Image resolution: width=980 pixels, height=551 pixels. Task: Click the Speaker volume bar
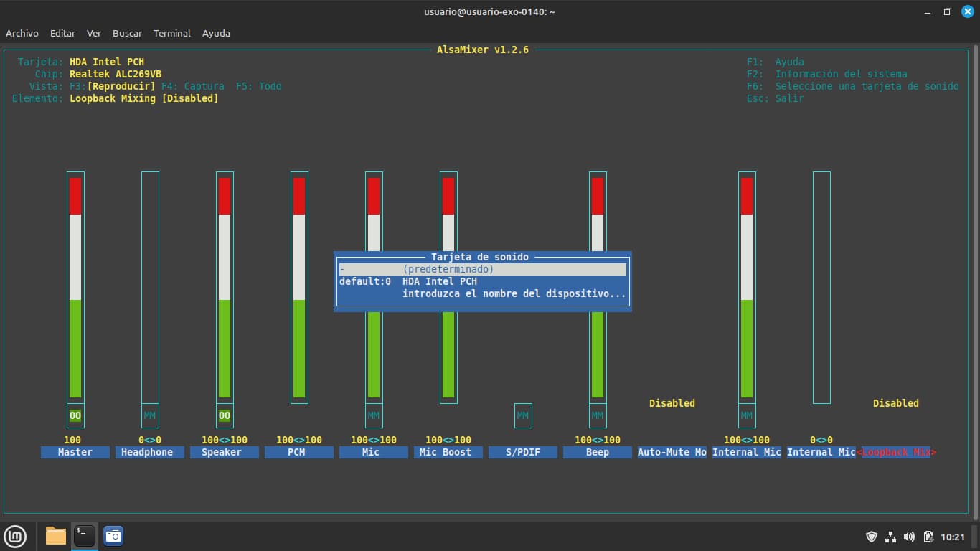click(x=225, y=287)
